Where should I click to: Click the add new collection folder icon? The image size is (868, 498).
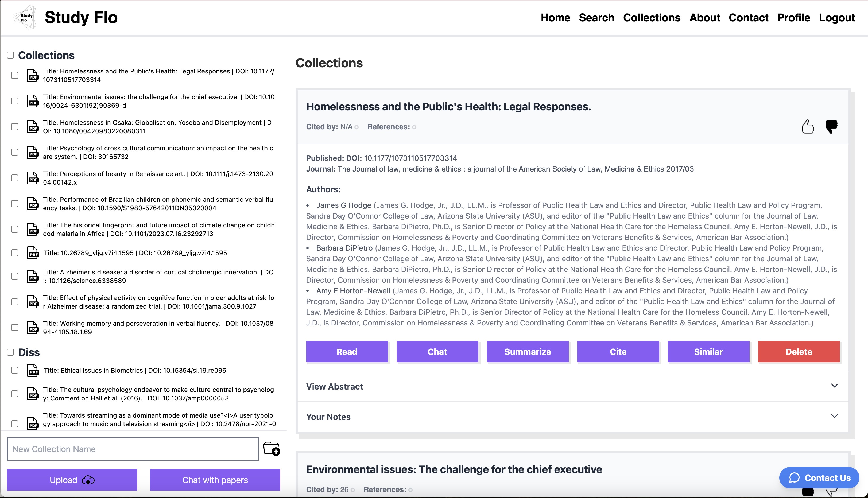(x=272, y=448)
